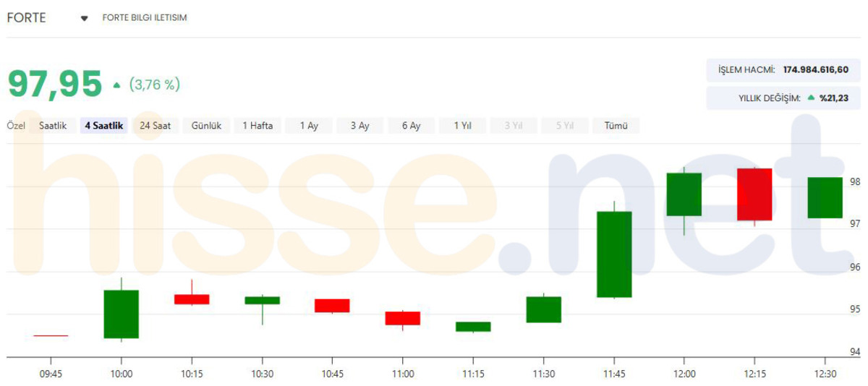Click the Özel custom range label
The width and height of the screenshot is (868, 386).
(x=16, y=126)
